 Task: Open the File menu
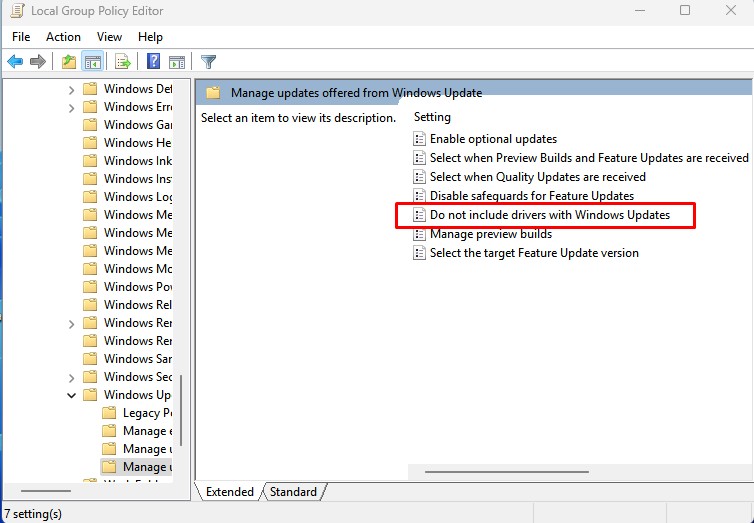point(21,37)
